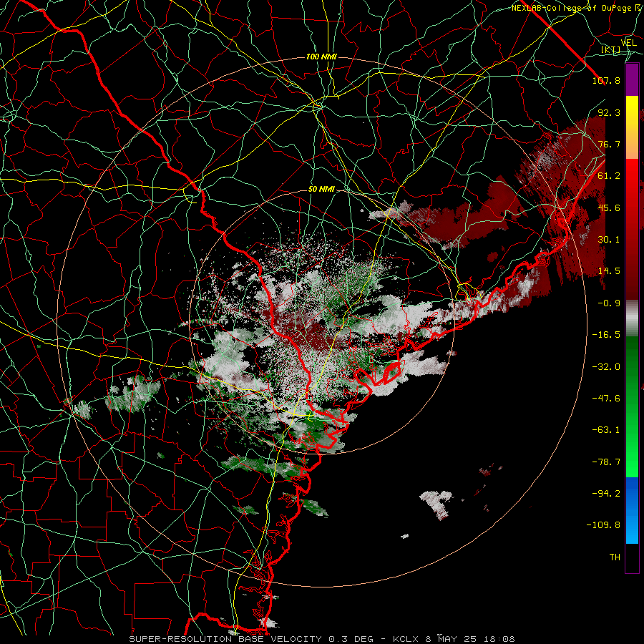Click the KCLX station identifier in caption

pyautogui.click(x=406, y=639)
